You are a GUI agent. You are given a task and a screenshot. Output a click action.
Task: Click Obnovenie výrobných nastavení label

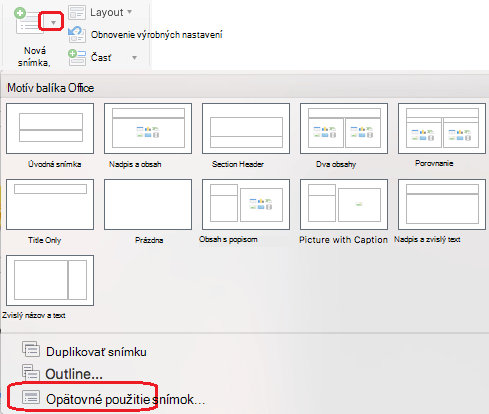157,35
